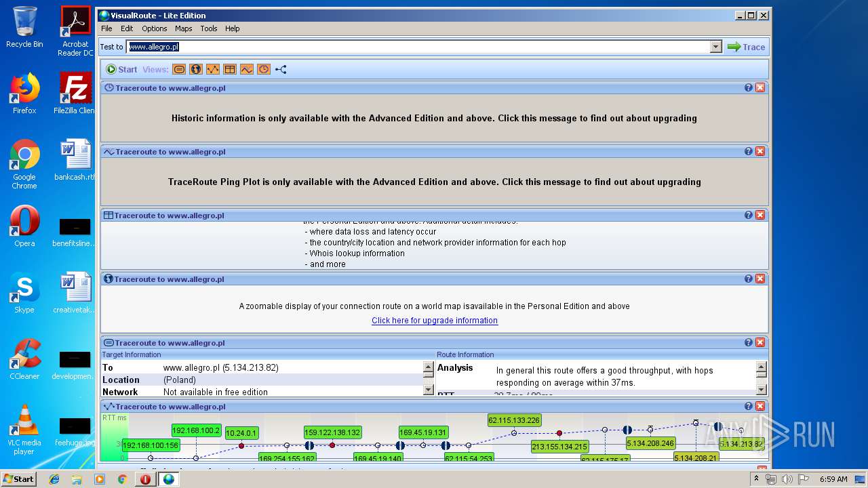Toggle the ping plot view icon

tap(247, 69)
